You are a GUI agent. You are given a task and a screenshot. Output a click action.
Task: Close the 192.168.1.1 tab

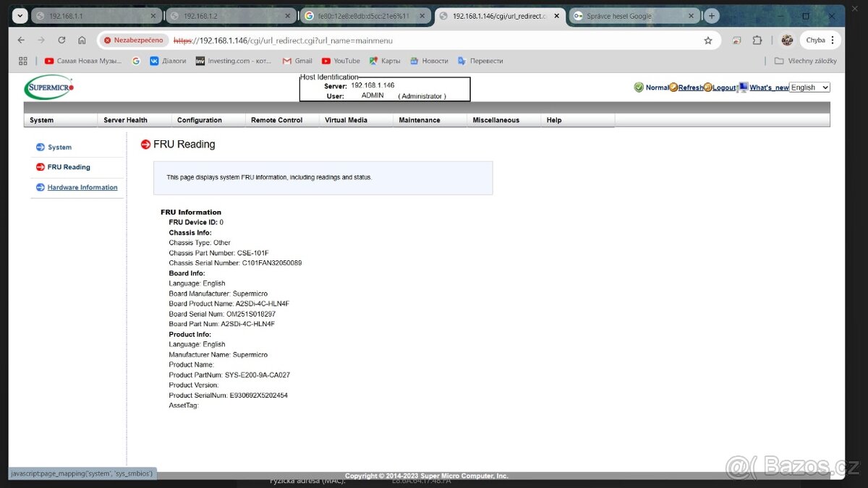pyautogui.click(x=153, y=16)
